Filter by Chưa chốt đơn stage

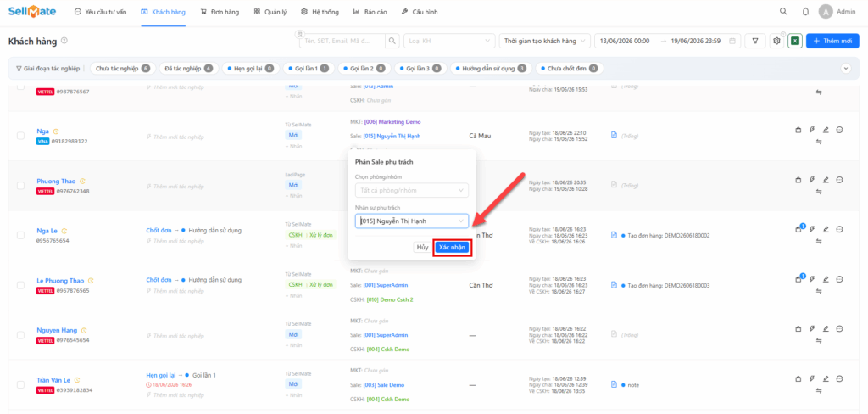[x=570, y=69]
